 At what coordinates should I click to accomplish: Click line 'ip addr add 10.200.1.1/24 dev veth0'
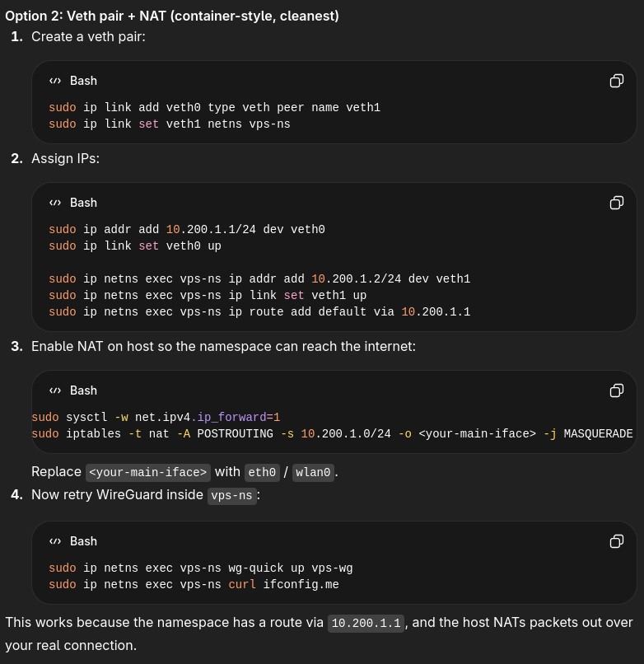point(187,230)
